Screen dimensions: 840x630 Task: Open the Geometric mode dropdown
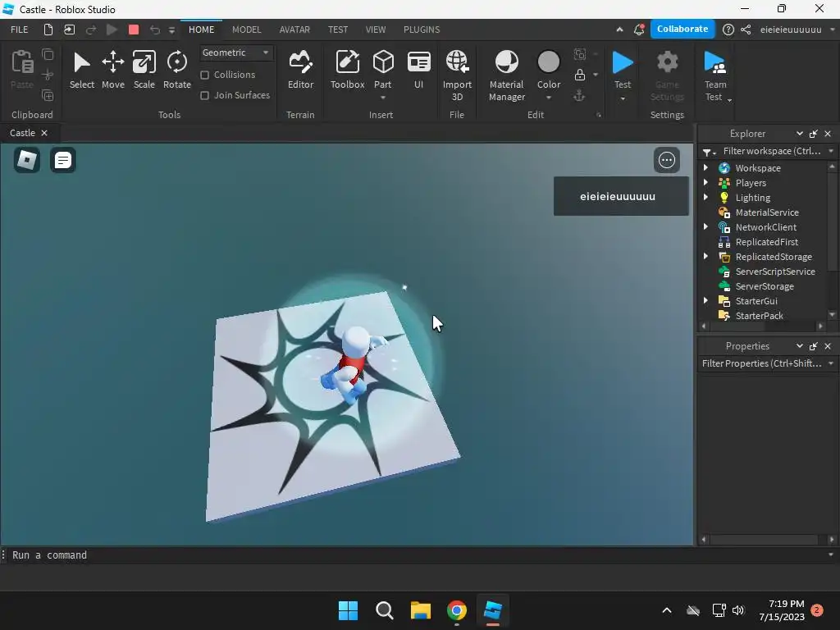pos(235,52)
